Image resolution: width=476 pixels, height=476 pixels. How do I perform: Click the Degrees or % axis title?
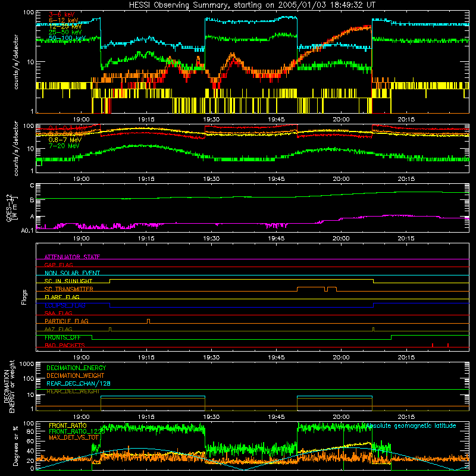point(15,446)
